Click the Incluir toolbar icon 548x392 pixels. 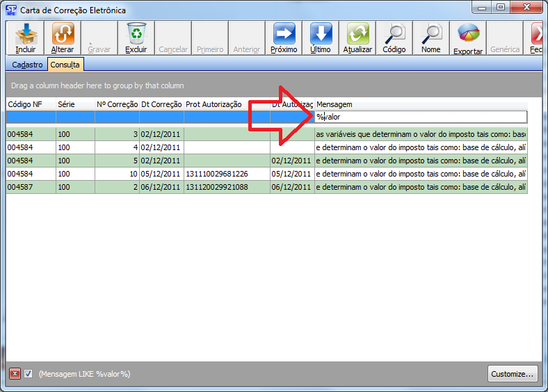click(x=26, y=38)
